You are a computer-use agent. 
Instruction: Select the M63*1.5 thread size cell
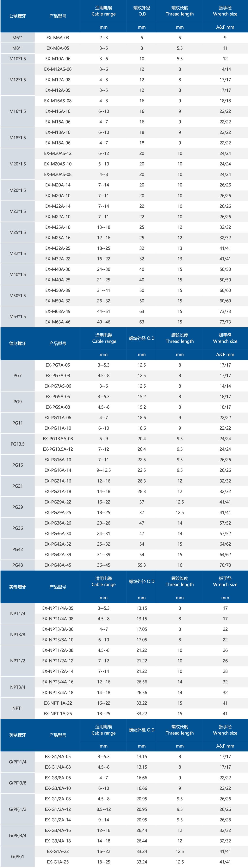(x=18, y=316)
